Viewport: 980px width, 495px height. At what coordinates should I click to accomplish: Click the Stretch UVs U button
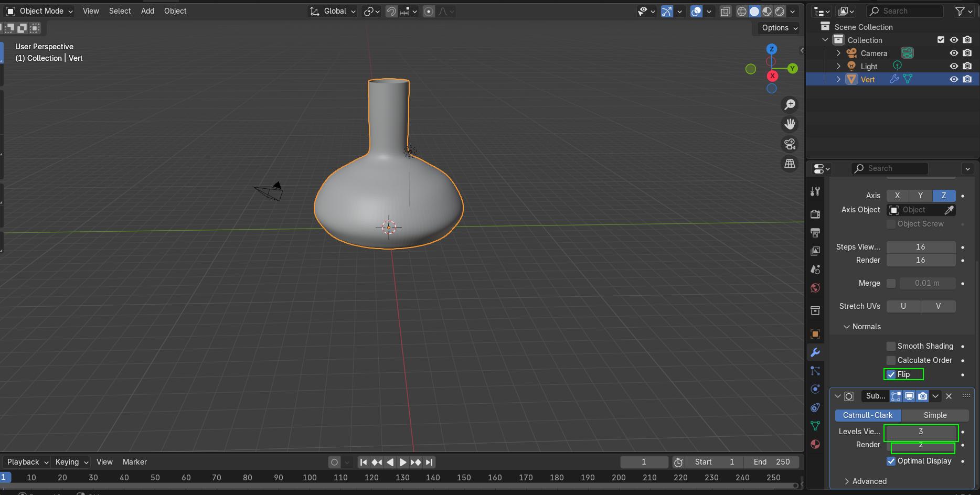pos(903,306)
